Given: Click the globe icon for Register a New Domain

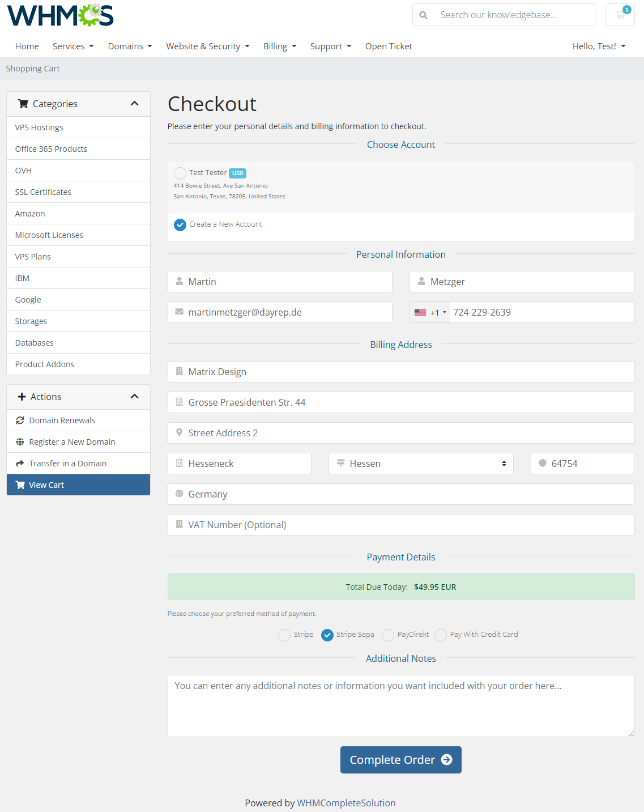Looking at the screenshot, I should [x=20, y=441].
